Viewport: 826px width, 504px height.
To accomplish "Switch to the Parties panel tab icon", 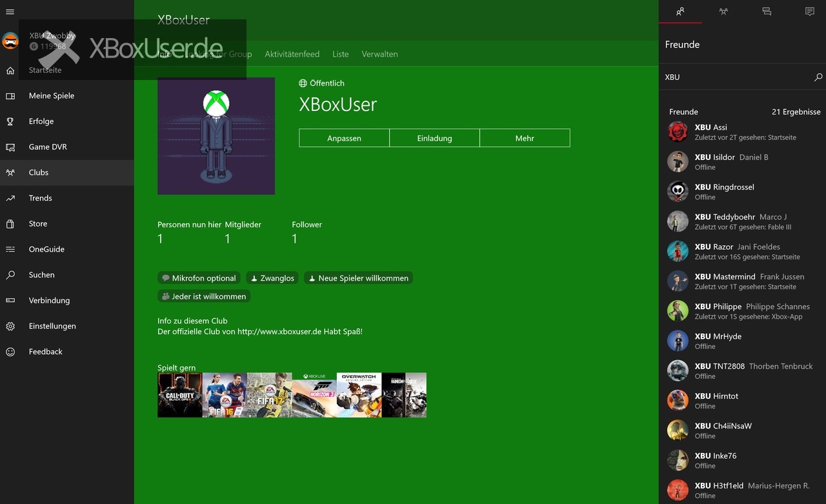I will pyautogui.click(x=723, y=11).
